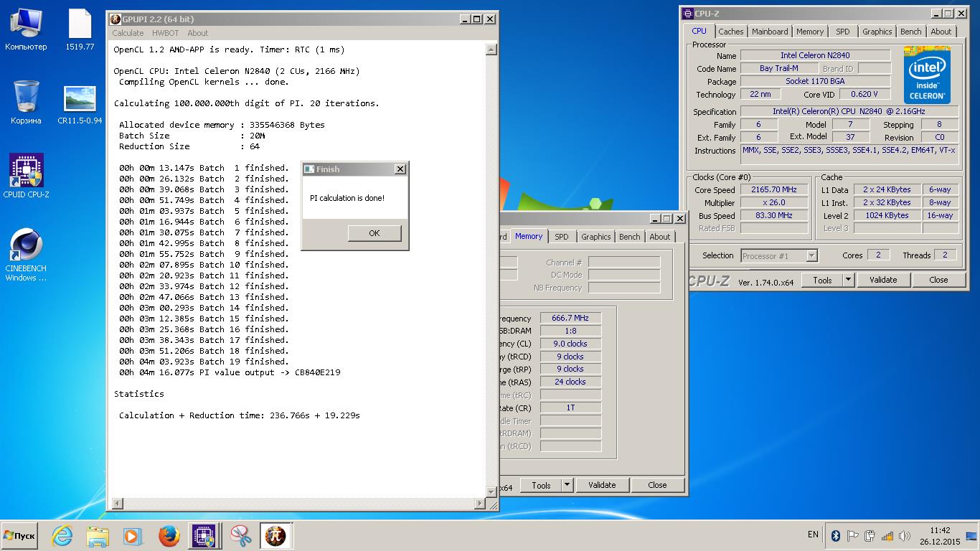Open Bench tab in top CPU-Z window

(911, 32)
